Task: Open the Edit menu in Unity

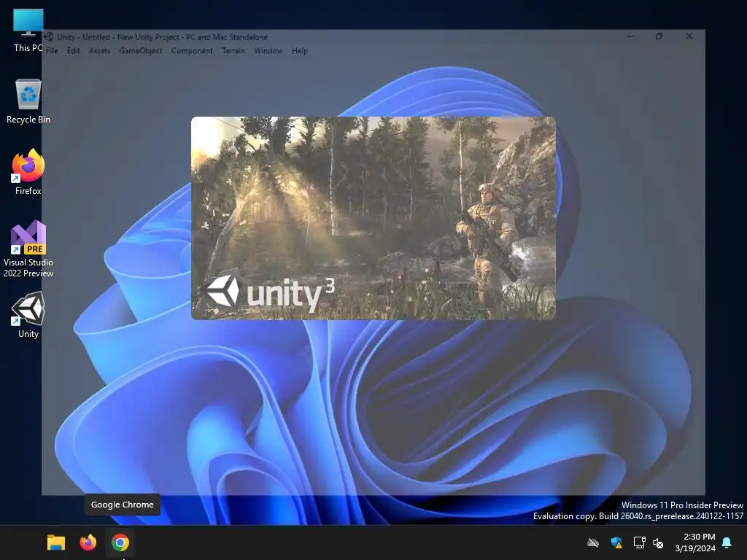Action: [x=73, y=50]
